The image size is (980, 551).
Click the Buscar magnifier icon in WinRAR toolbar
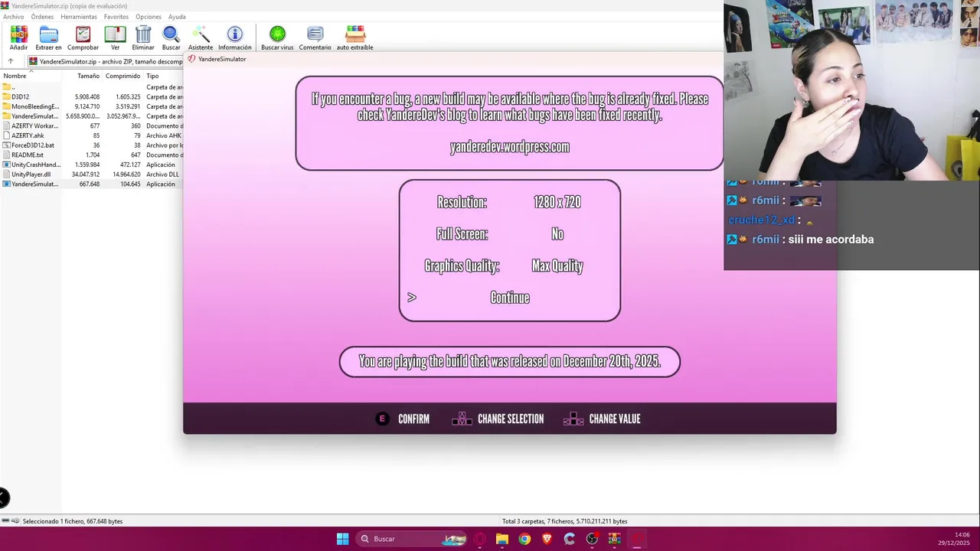(x=171, y=37)
